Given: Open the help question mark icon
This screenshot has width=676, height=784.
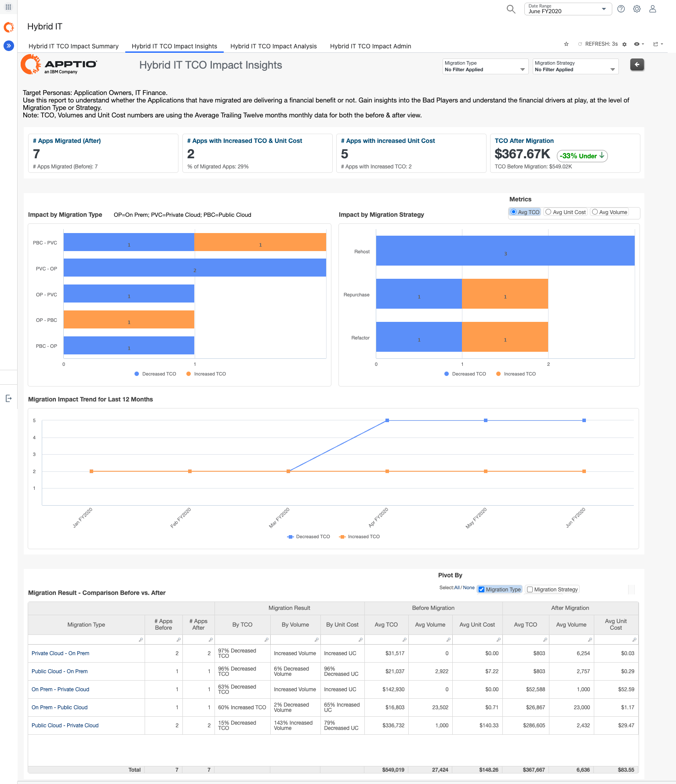Looking at the screenshot, I should (621, 9).
